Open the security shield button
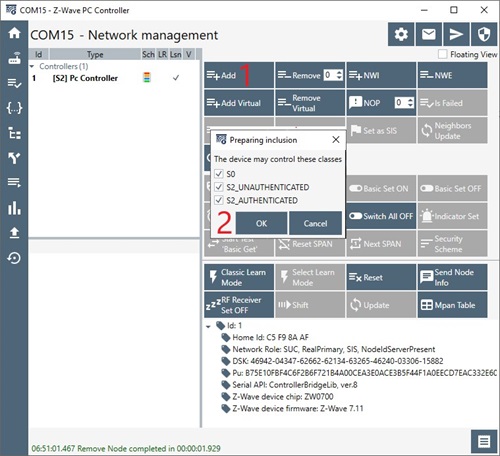Viewport: 500px width, 456px height. click(x=484, y=34)
